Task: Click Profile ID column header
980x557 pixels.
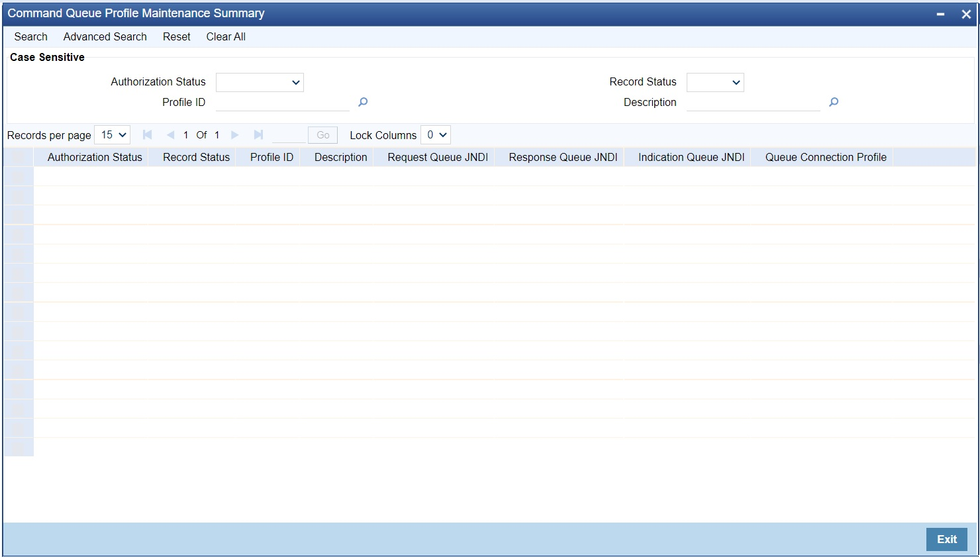Action: pos(272,157)
